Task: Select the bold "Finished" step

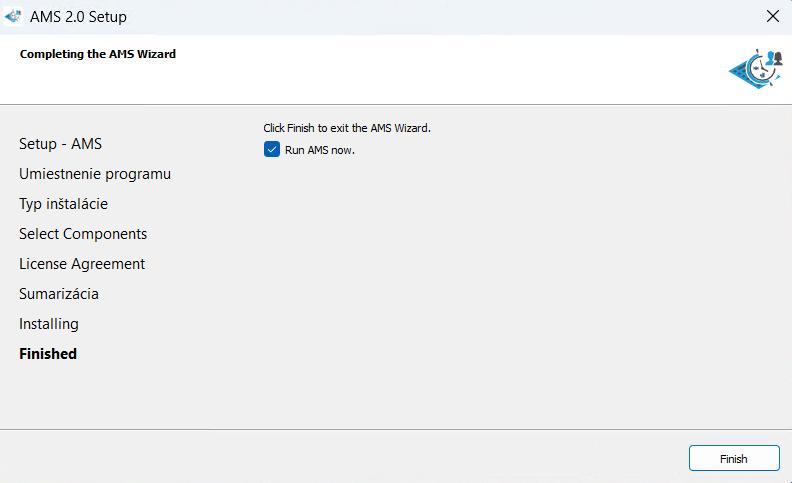Action: point(48,354)
